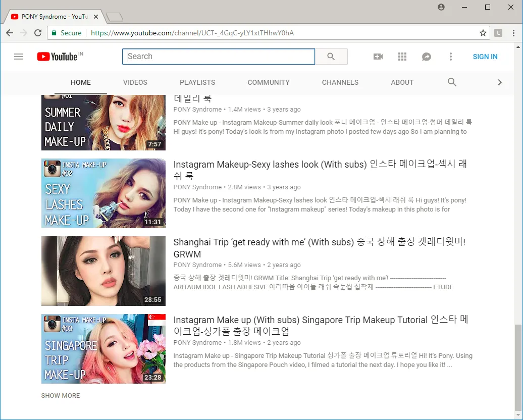The height and width of the screenshot is (420, 523).
Task: Open Chrome three-dot menu
Action: (x=513, y=33)
